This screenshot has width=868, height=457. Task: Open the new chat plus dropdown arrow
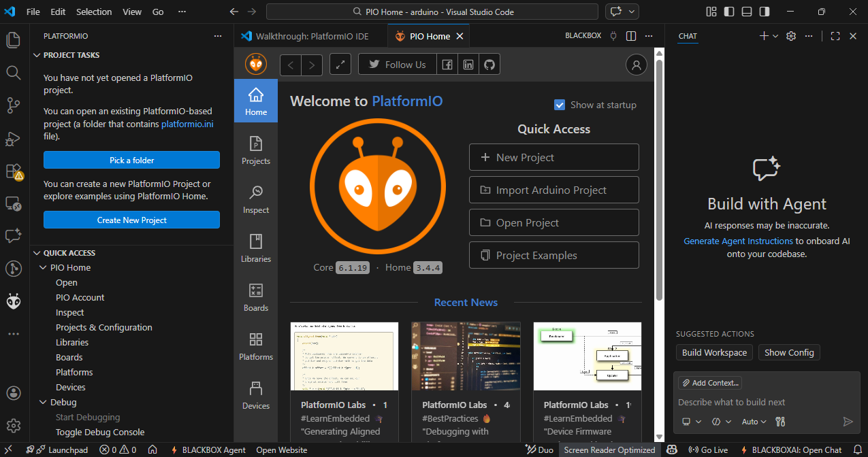tap(775, 36)
